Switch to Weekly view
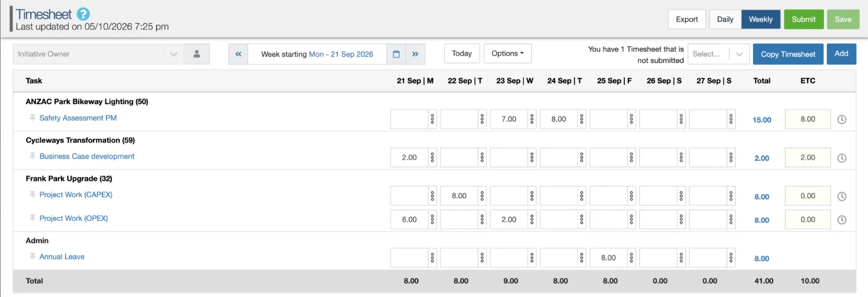The image size is (868, 297). (761, 20)
